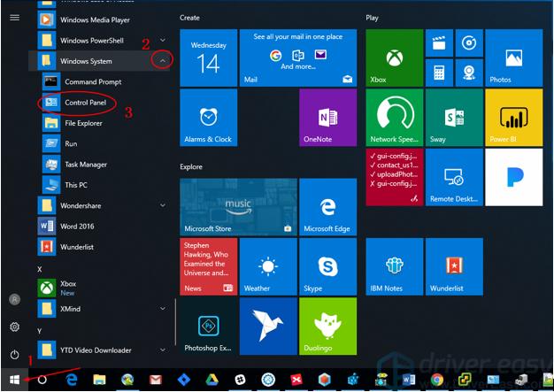554x392 pixels.
Task: Click the letter X section header
Action: click(x=40, y=268)
